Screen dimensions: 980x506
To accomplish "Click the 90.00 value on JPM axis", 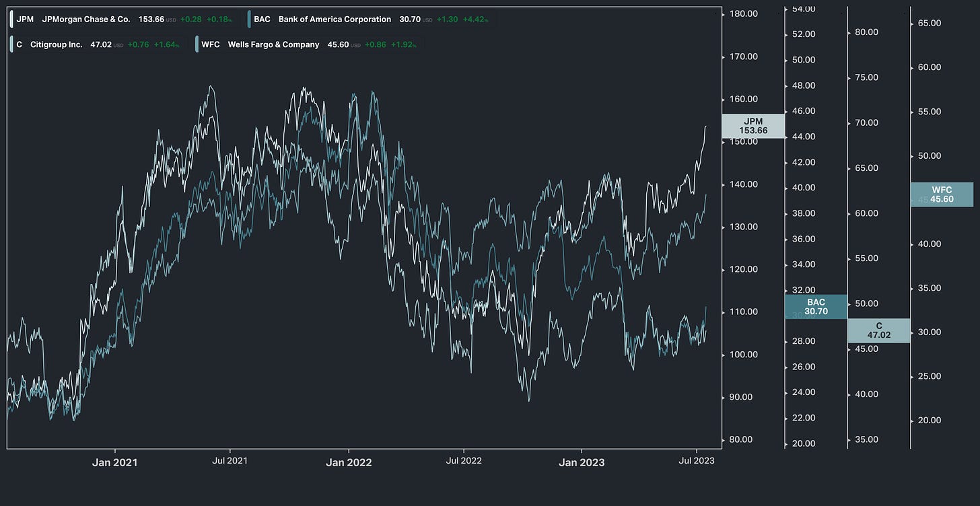I will tap(740, 397).
